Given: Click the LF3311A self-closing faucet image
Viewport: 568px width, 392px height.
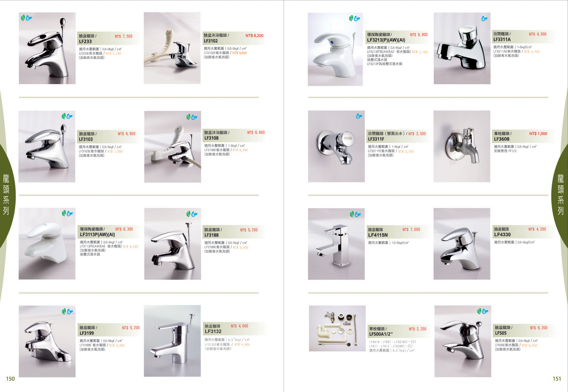Looking at the screenshot, I should 462,48.
